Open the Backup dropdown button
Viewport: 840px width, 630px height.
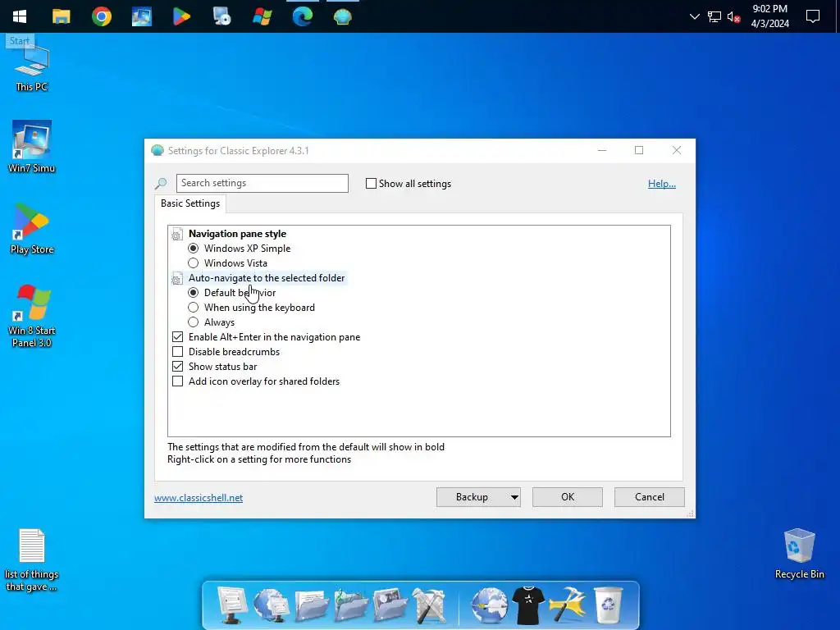478,497
